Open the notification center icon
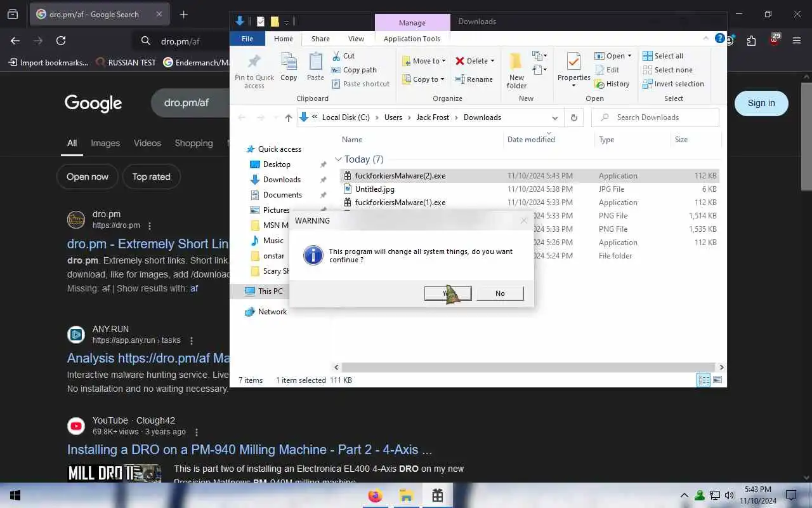 791,495
